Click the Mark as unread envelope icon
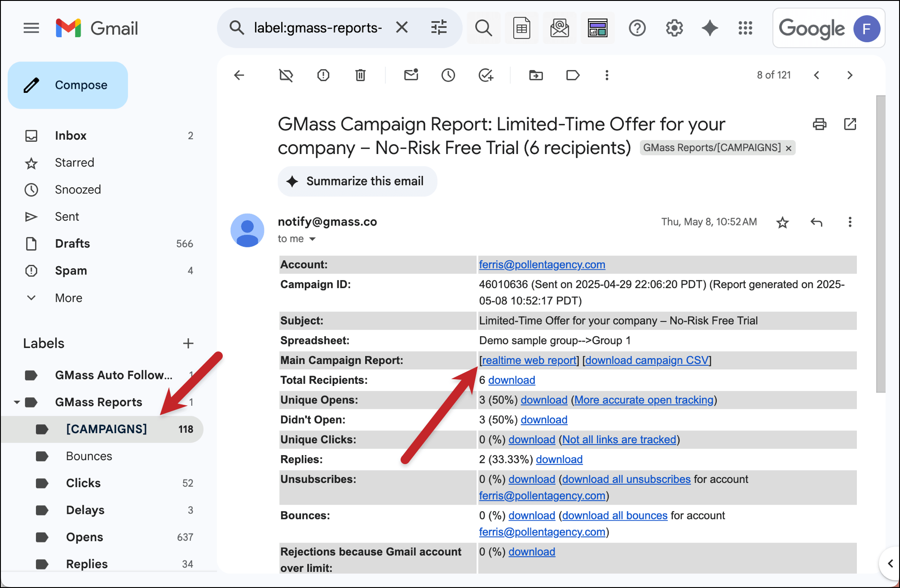The image size is (900, 588). coord(410,75)
